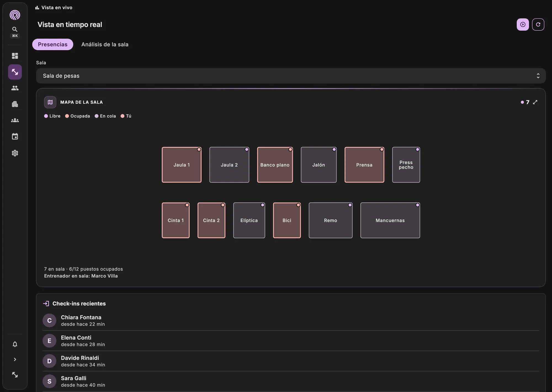Expand the room map to fullscreen
This screenshot has height=392, width=552.
pyautogui.click(x=535, y=102)
